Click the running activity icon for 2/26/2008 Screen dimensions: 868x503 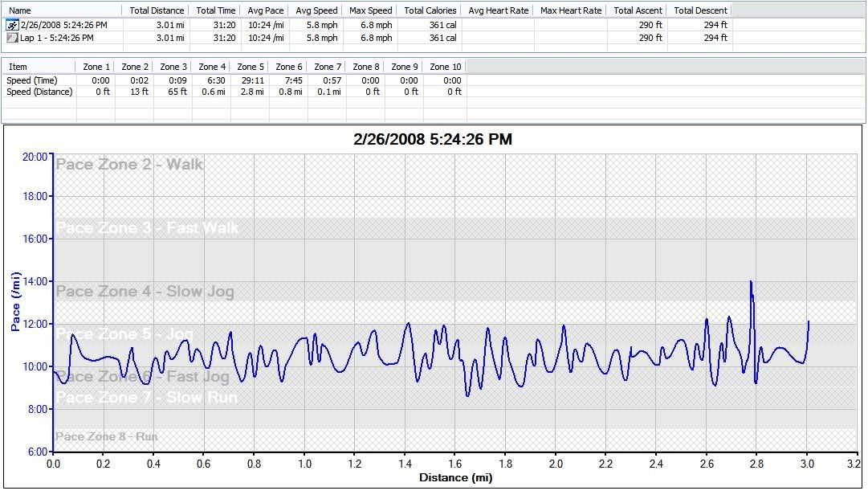point(11,25)
